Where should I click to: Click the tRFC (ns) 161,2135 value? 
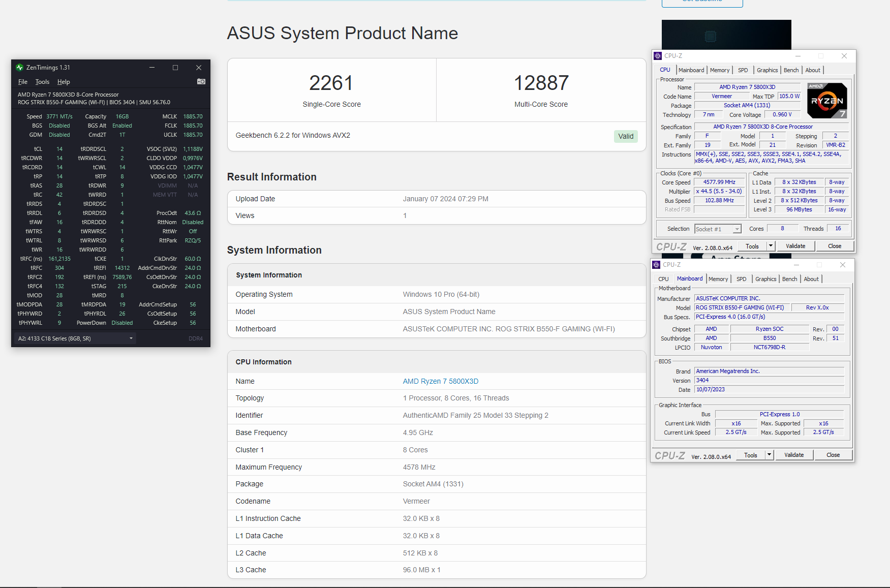coord(59,259)
